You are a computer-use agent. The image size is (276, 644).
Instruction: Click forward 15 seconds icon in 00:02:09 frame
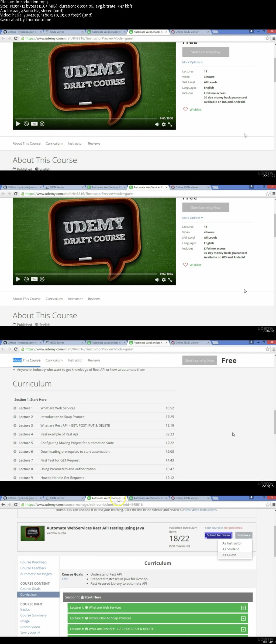pyautogui.click(x=42, y=279)
